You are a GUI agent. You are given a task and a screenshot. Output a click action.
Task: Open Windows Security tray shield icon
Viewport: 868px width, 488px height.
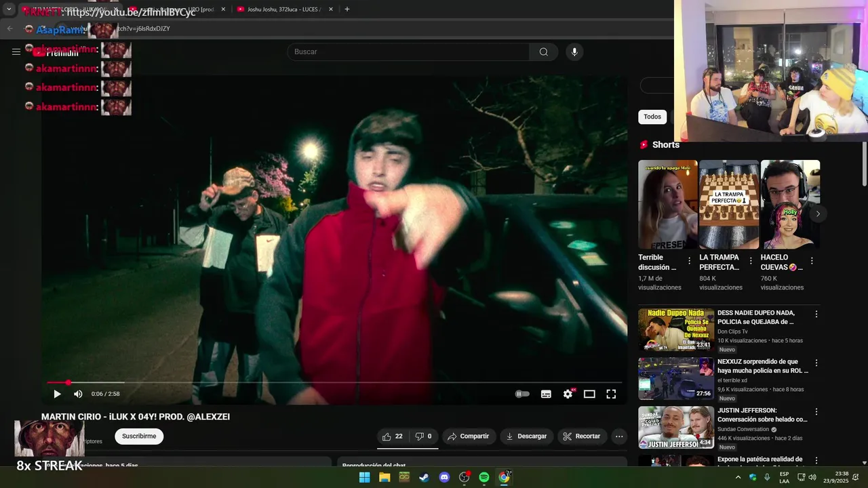[x=753, y=477]
